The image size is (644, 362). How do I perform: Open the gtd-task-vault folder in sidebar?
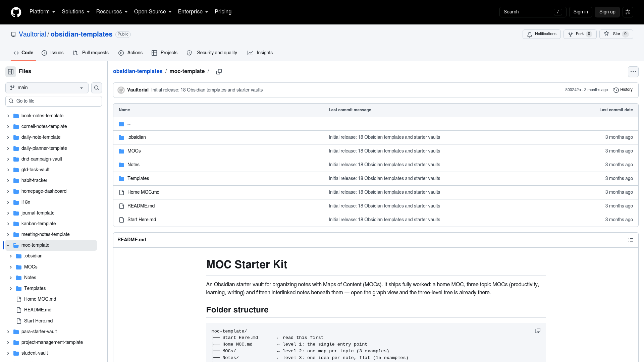35,170
